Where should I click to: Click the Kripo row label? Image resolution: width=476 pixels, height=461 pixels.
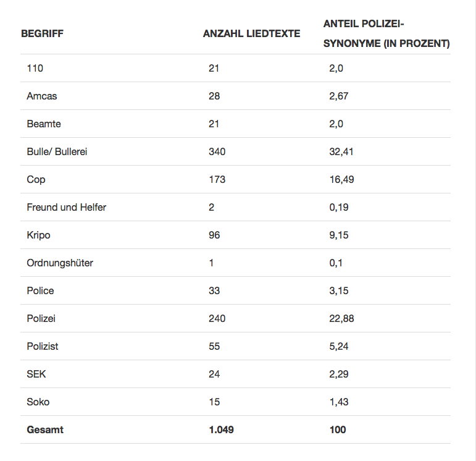coord(38,235)
